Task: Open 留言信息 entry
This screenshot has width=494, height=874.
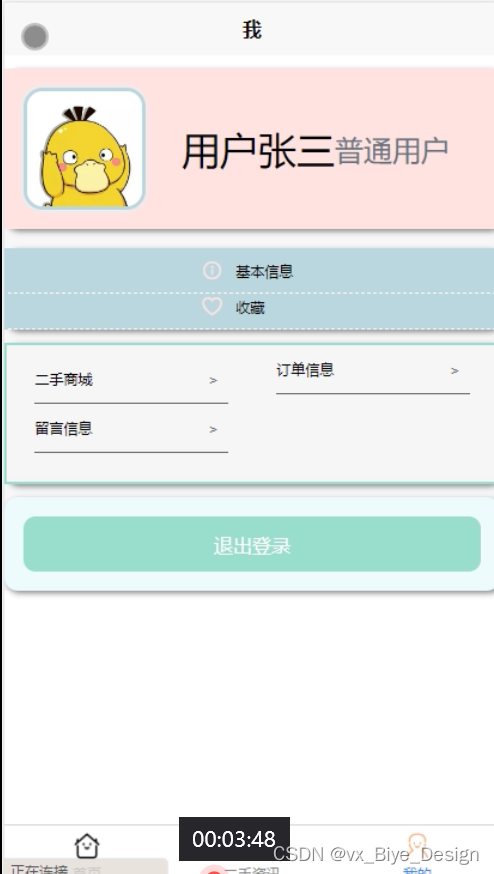Action: point(131,429)
